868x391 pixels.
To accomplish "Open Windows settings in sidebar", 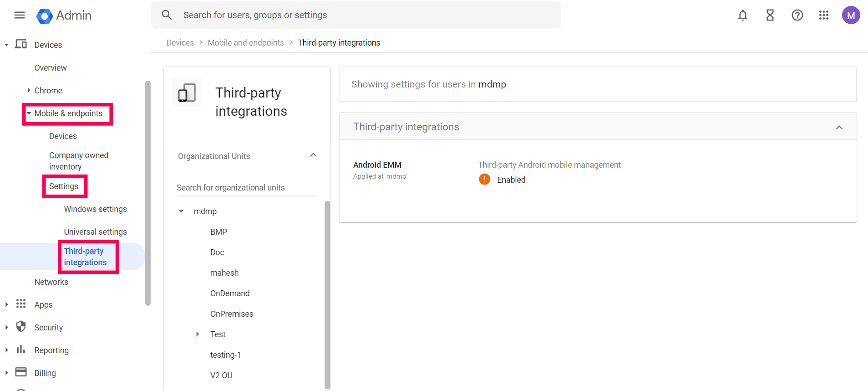I will (95, 209).
